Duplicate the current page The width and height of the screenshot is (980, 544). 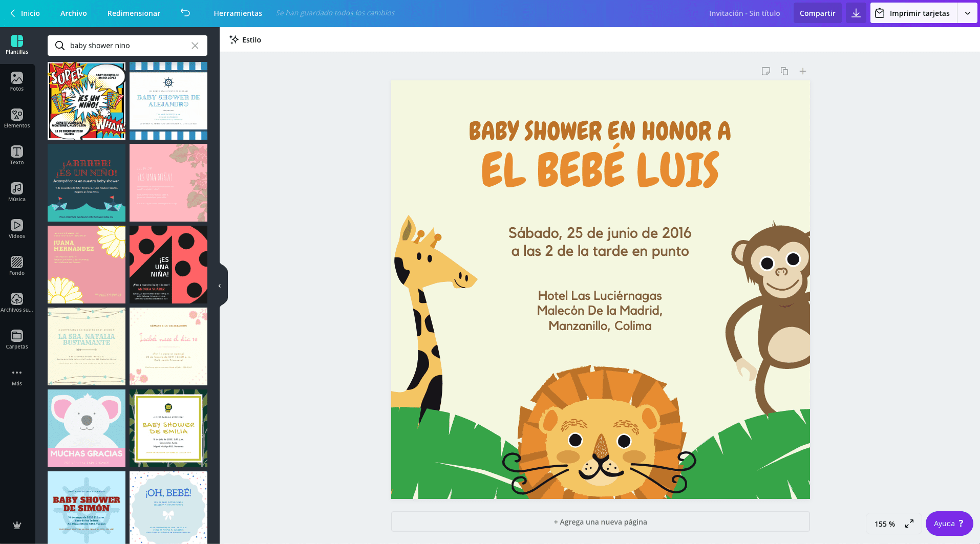pyautogui.click(x=784, y=71)
